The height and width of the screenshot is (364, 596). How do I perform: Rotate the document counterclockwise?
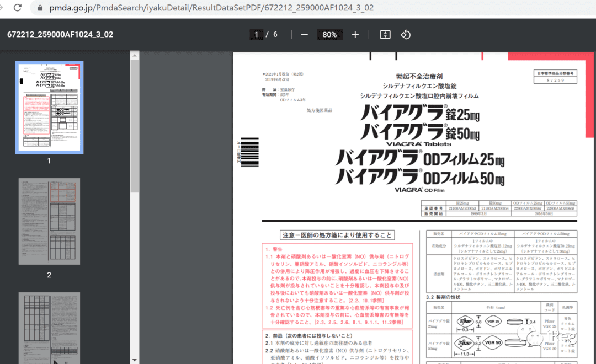pyautogui.click(x=406, y=35)
